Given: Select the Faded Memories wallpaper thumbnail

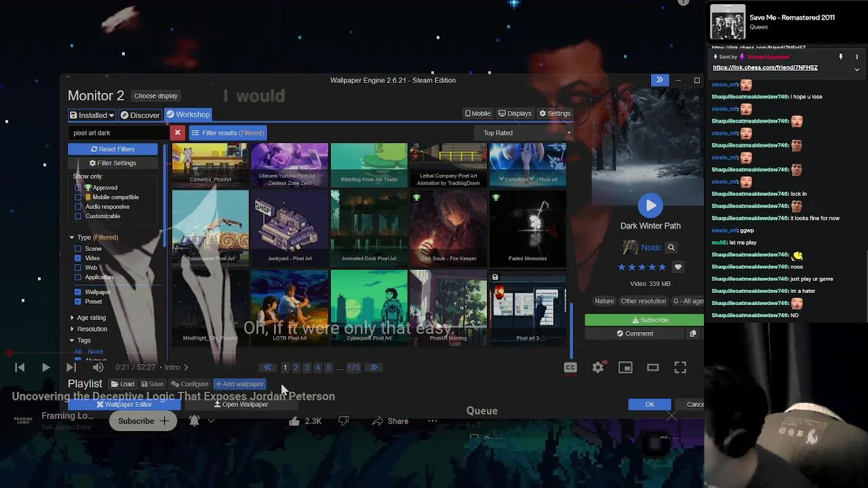Looking at the screenshot, I should 528,228.
